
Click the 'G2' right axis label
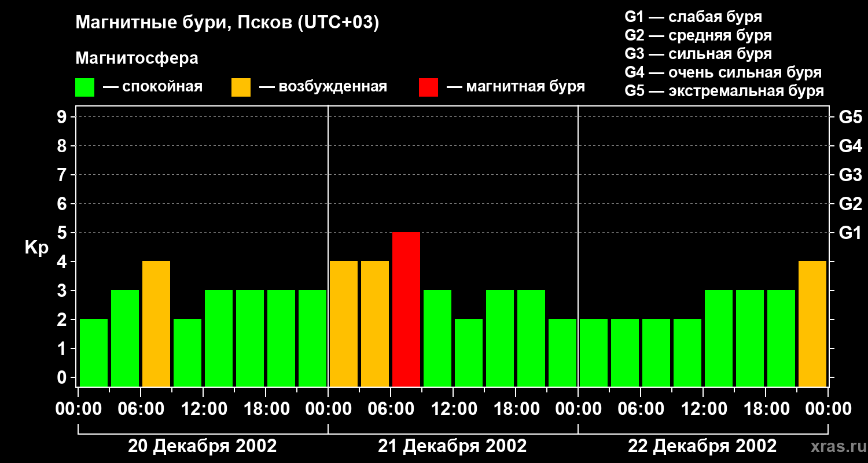coord(850,204)
